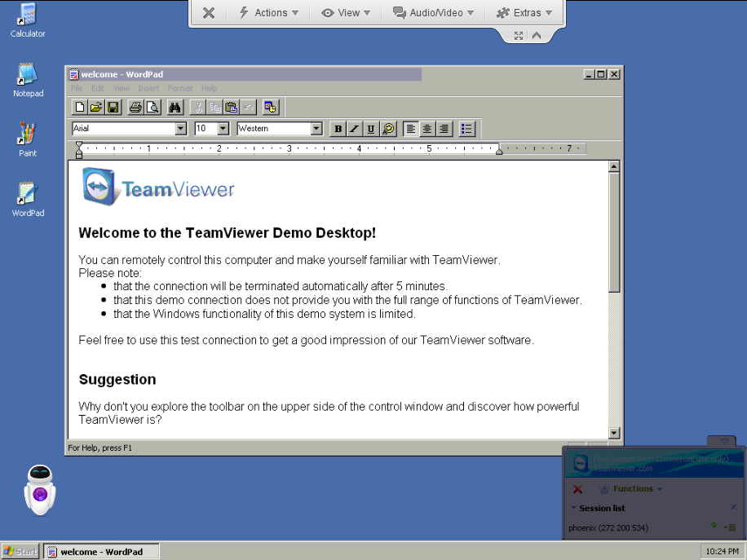The height and width of the screenshot is (560, 747).
Task: Insert date and time using toolbar icon
Action: click(270, 107)
